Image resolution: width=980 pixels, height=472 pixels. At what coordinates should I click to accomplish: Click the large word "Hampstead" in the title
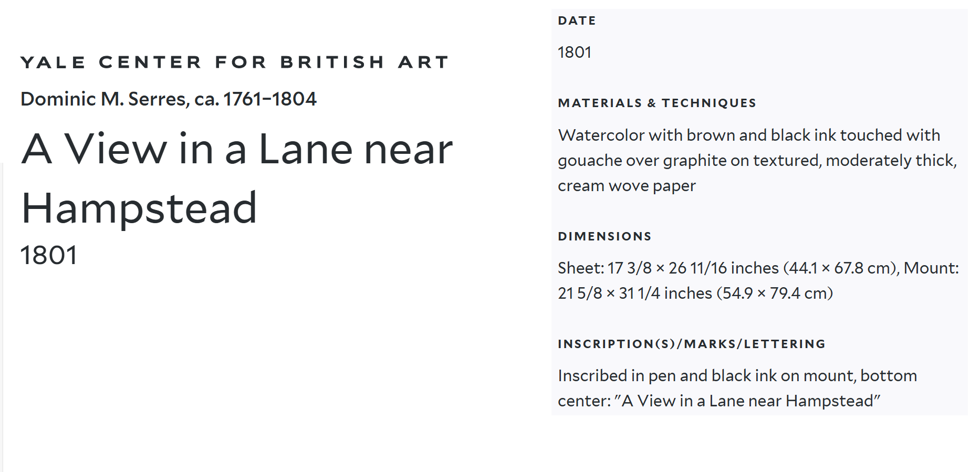[139, 208]
